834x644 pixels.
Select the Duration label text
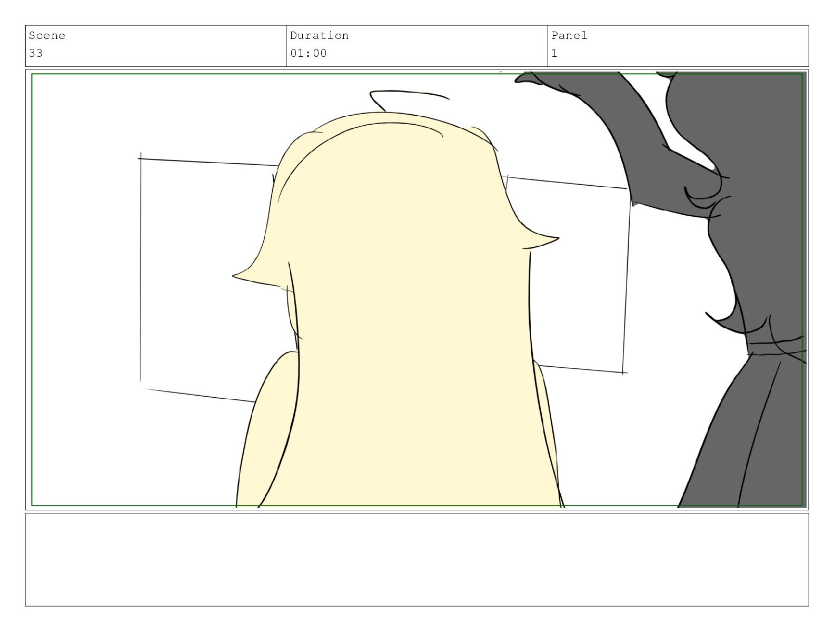point(319,36)
